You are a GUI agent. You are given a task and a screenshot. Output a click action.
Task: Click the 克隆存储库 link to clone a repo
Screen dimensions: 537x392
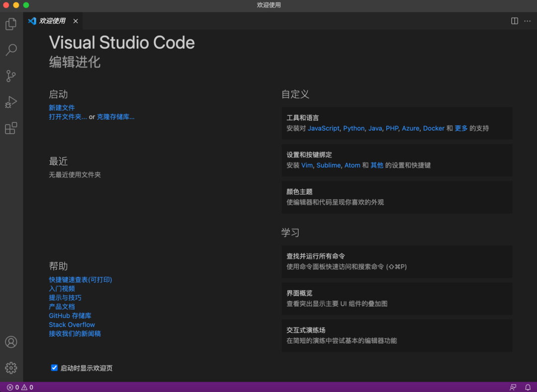pyautogui.click(x=115, y=117)
